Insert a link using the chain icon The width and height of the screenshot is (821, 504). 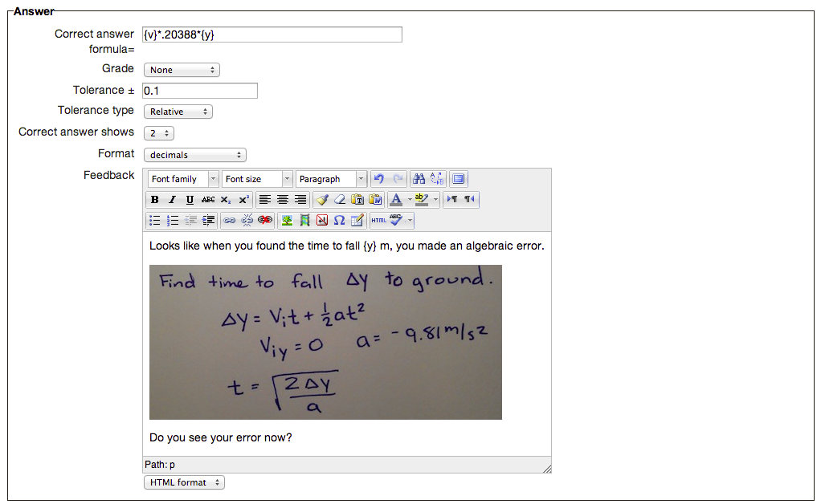point(230,220)
